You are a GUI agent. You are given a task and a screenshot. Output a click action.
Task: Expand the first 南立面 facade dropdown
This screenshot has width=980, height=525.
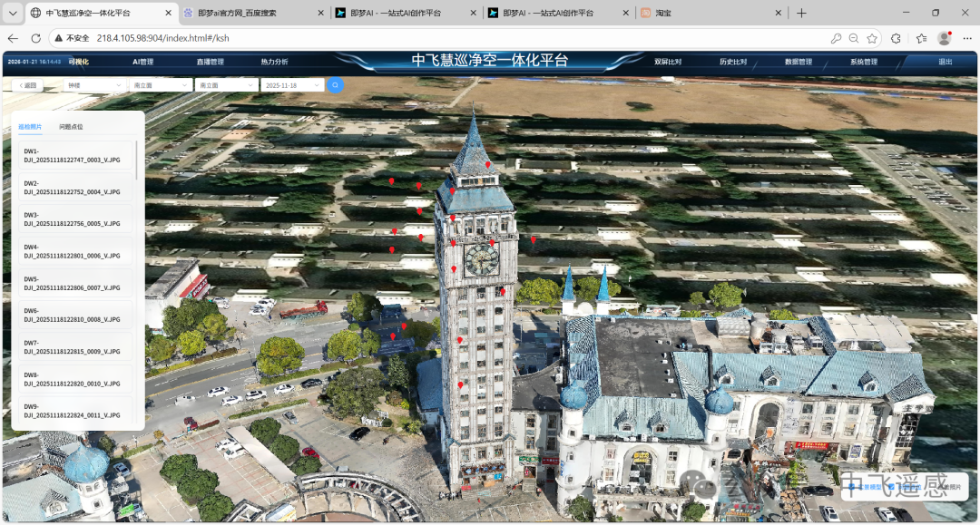[x=160, y=84]
